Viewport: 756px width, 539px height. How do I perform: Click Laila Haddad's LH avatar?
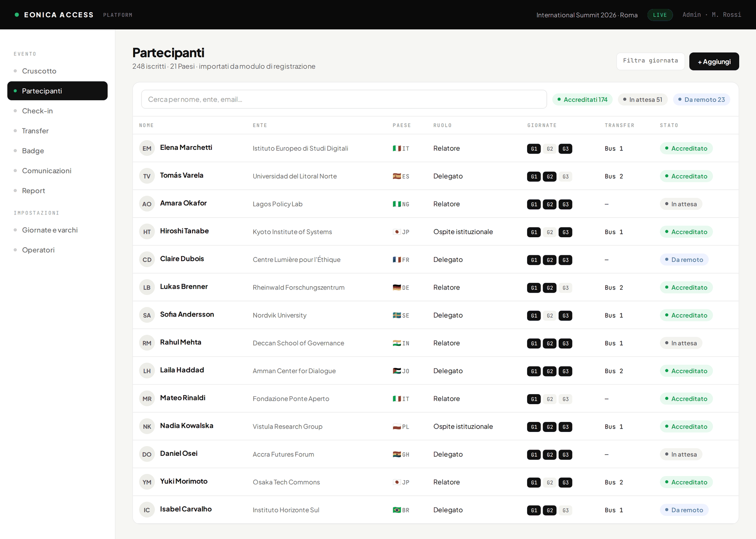(147, 371)
